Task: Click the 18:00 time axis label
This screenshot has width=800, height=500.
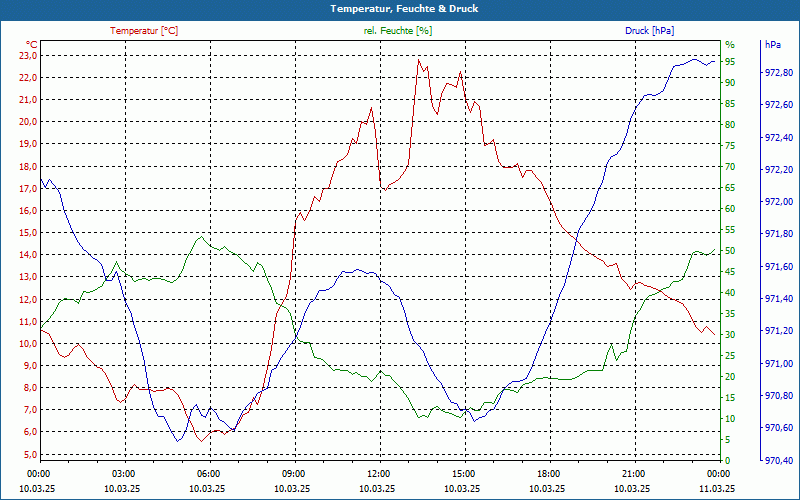Action: point(548,473)
